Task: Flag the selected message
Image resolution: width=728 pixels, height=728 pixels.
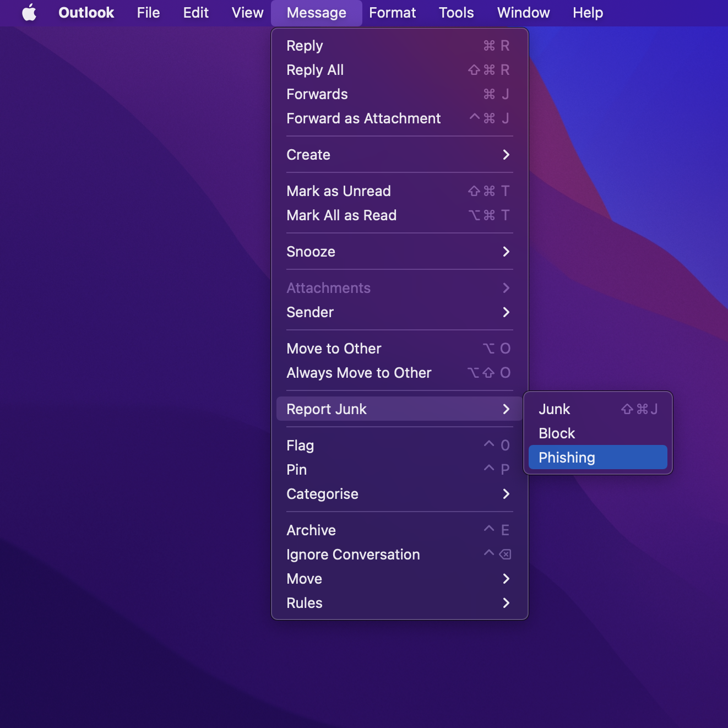Action: tap(400, 446)
